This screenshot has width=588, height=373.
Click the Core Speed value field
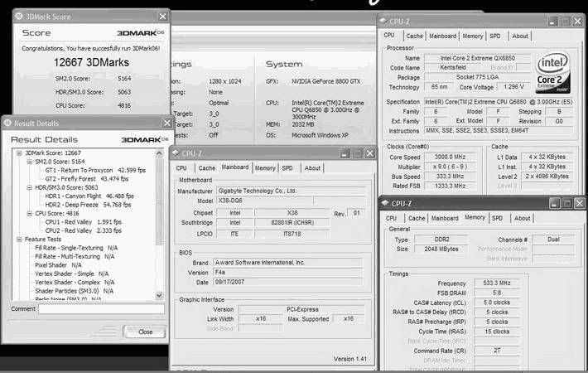point(451,157)
